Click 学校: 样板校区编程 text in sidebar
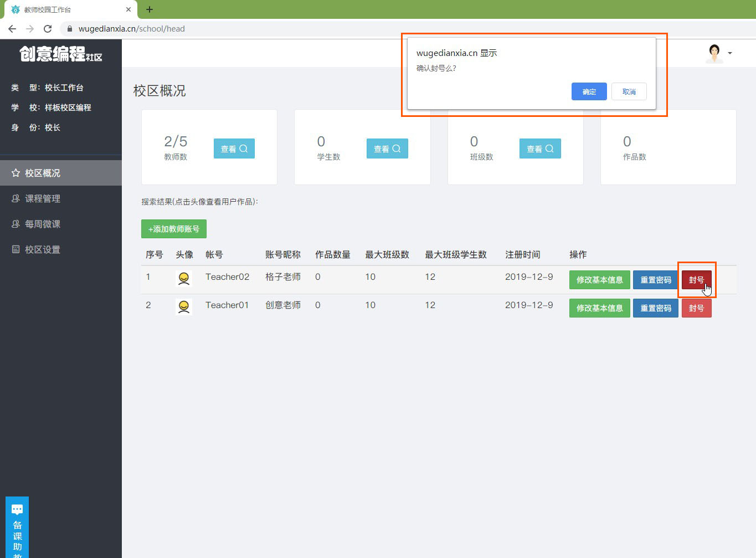756x558 pixels. tap(51, 107)
